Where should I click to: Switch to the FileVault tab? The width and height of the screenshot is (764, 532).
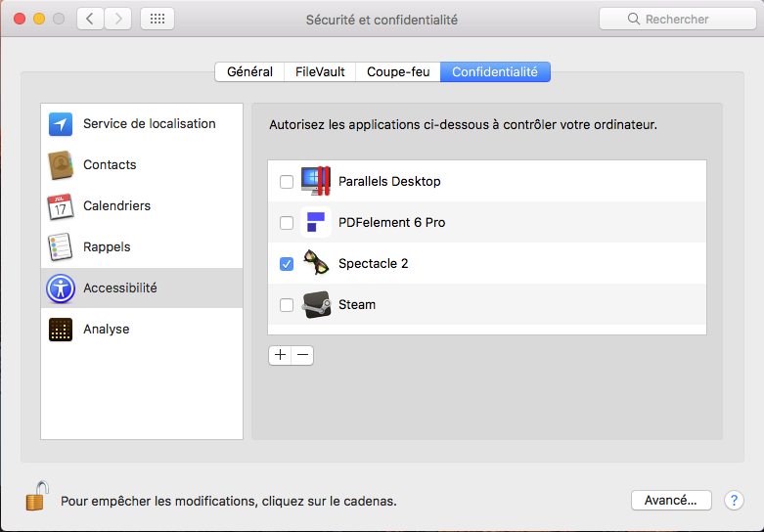coord(320,72)
